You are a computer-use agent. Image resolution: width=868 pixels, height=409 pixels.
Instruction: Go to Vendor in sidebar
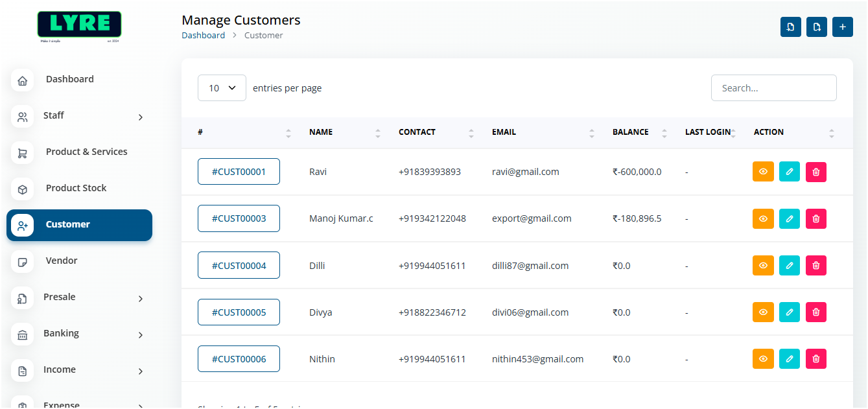[62, 261]
